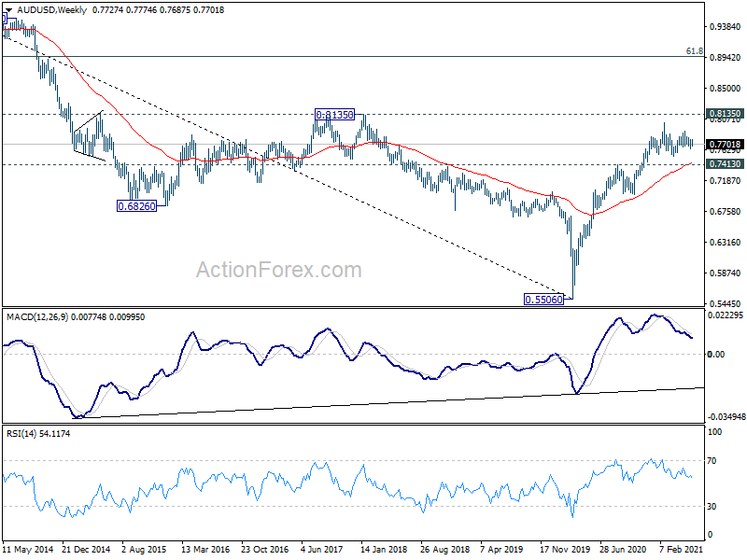
Task: Click the 0.93840 price scale label
Action: click(726, 27)
